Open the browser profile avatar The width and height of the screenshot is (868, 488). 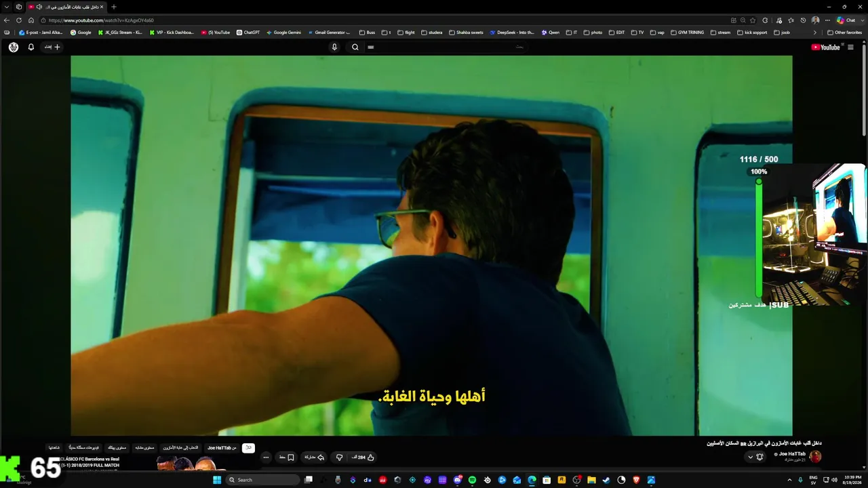click(815, 20)
